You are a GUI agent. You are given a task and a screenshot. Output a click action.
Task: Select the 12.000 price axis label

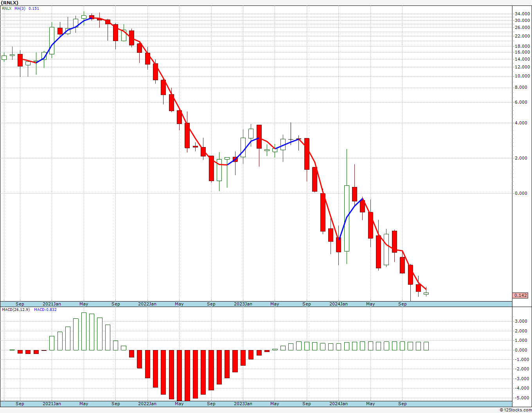click(x=523, y=67)
